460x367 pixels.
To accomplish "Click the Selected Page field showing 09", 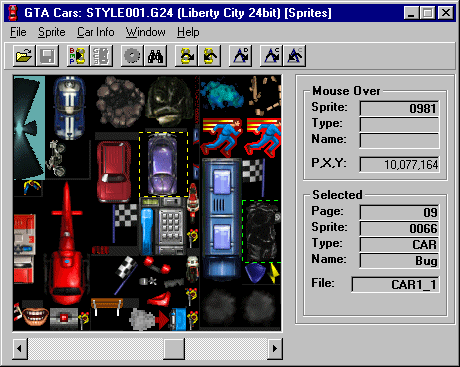I will pyautogui.click(x=399, y=212).
